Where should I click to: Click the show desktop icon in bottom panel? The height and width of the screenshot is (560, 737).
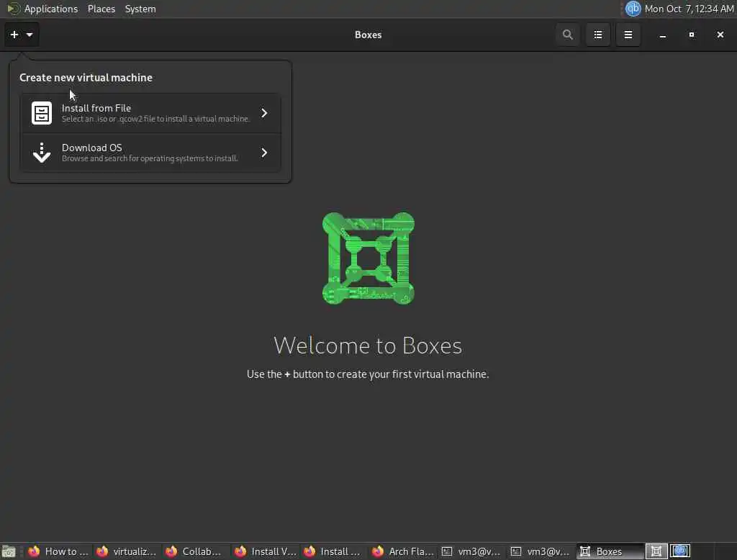[x=9, y=551]
